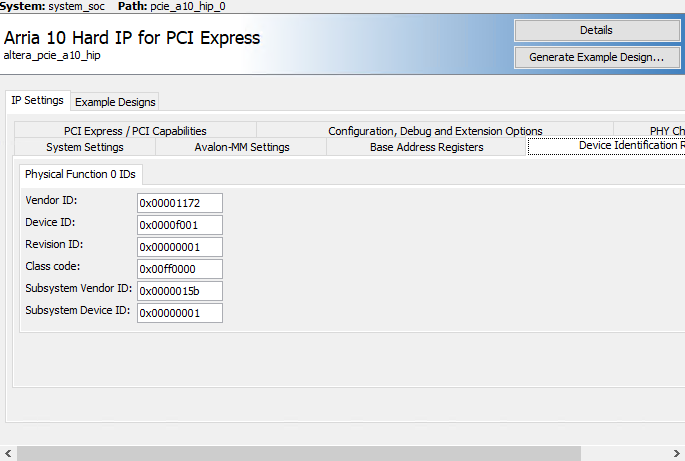Image resolution: width=685 pixels, height=461 pixels.
Task: Open the Avalon-MM Settings tab
Action: (x=242, y=147)
